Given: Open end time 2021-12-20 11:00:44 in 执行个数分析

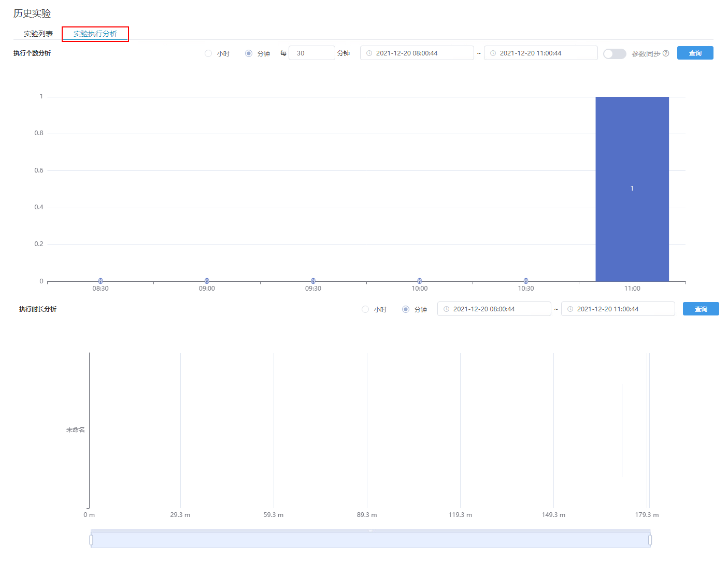Looking at the screenshot, I should pos(540,53).
